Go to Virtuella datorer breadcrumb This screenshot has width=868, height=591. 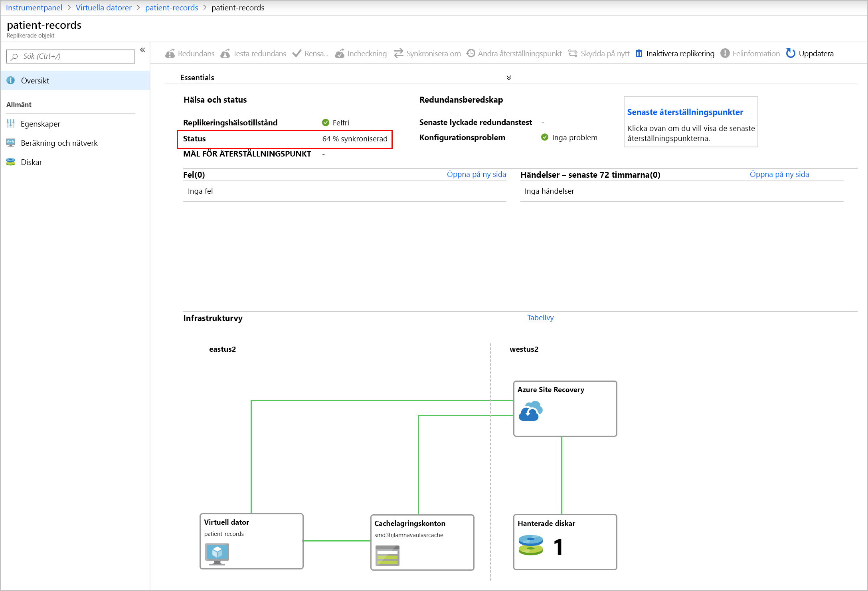103,8
